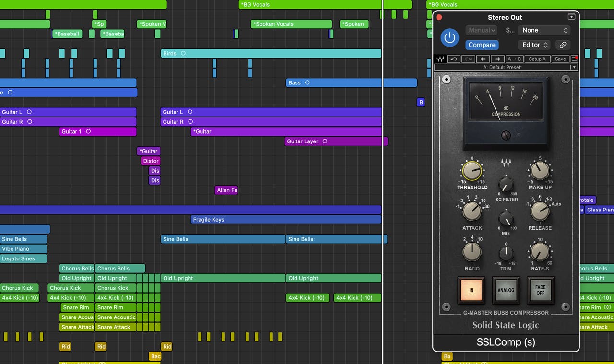This screenshot has width=614, height=364.
Task: Click the Copy A to B button
Action: [514, 59]
